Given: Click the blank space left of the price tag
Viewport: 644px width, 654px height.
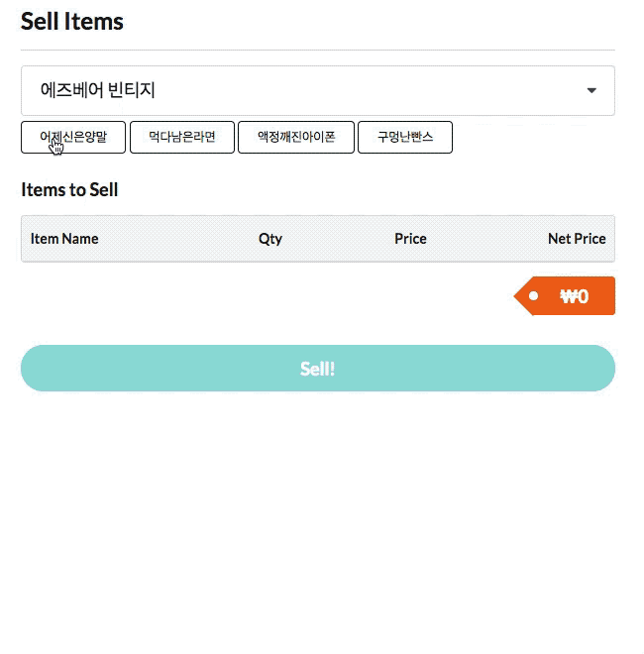Looking at the screenshot, I should [x=268, y=296].
